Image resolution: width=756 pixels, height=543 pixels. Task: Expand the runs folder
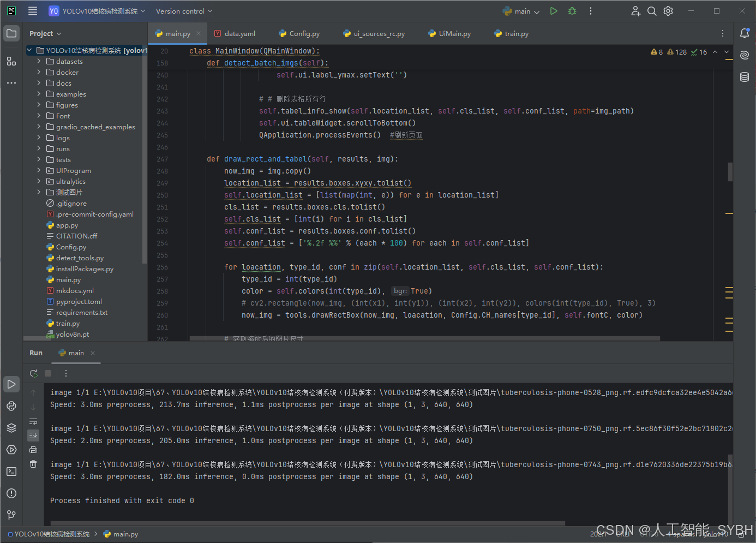click(x=39, y=148)
